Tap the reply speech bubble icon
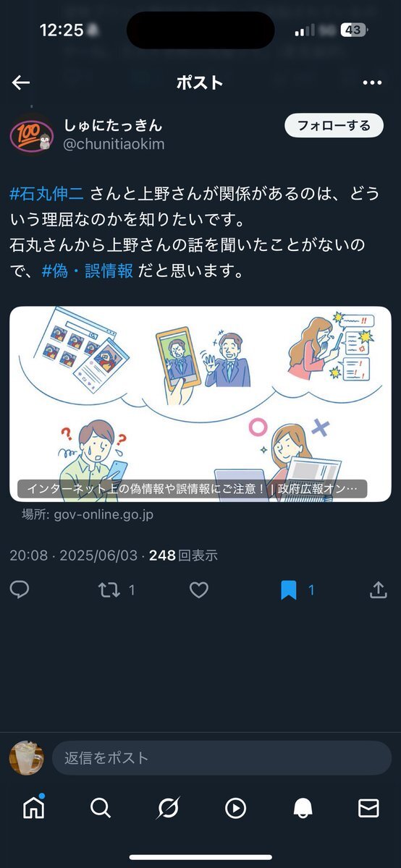Image resolution: width=401 pixels, height=868 pixels. click(20, 590)
